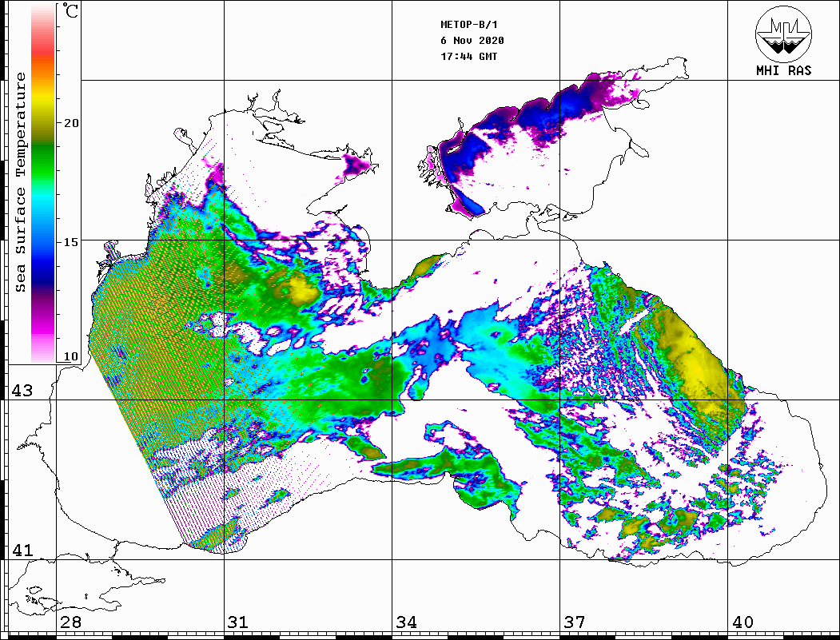Image resolution: width=840 pixels, height=640 pixels.
Task: Click the 'Sea Surface Temperature' vertical label
Action: (x=20, y=182)
